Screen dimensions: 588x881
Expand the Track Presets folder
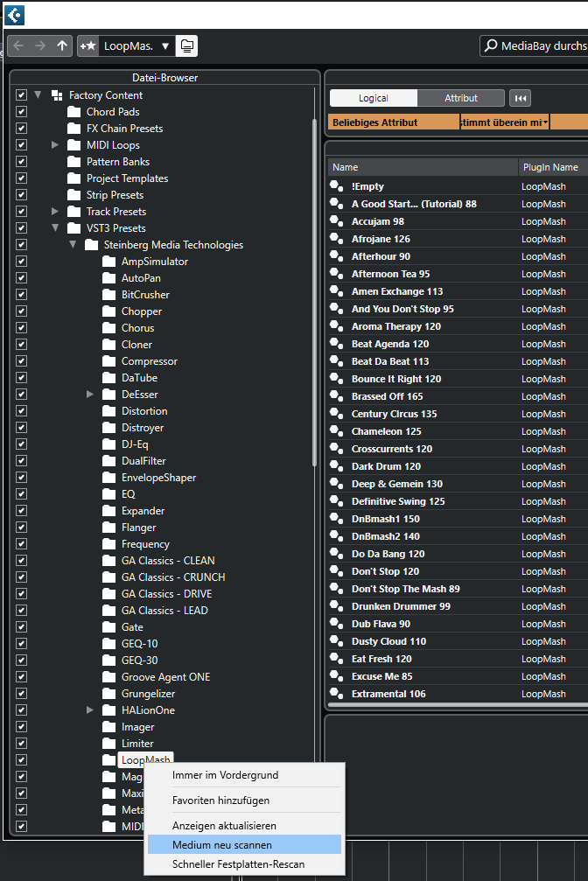[55, 211]
